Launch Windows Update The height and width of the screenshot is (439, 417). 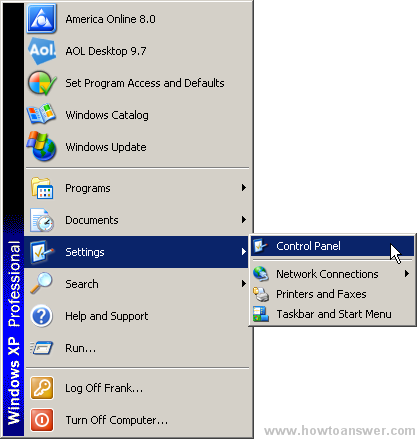(x=137, y=147)
